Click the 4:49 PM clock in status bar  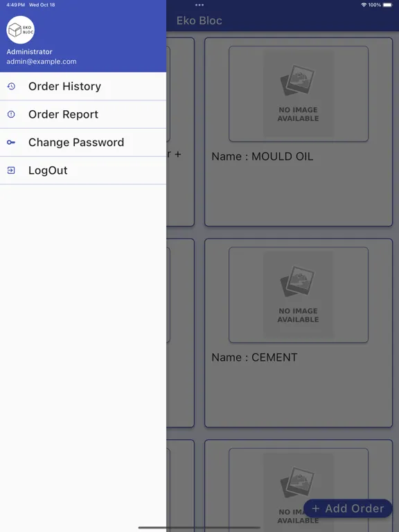[x=16, y=5]
